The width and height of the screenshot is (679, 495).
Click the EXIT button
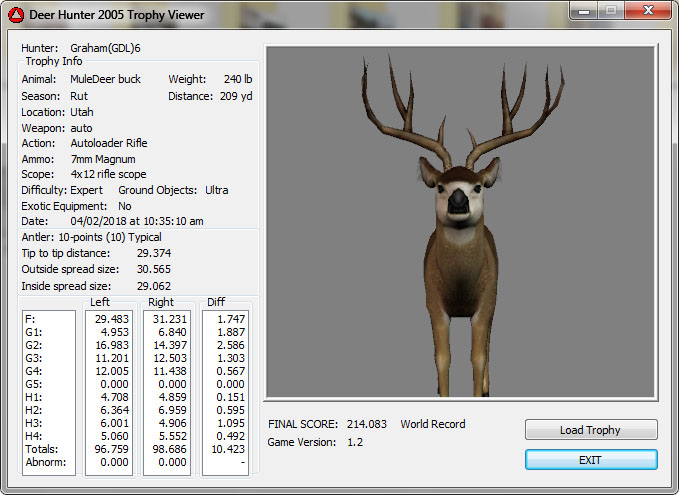591,460
